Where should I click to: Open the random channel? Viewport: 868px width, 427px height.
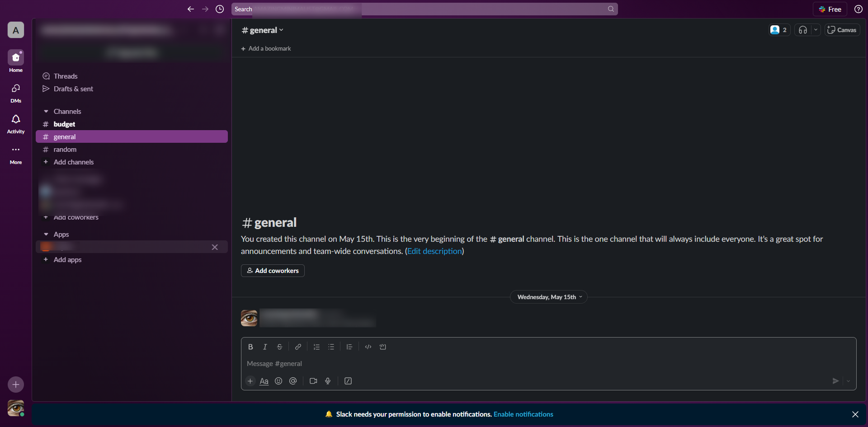click(132, 150)
